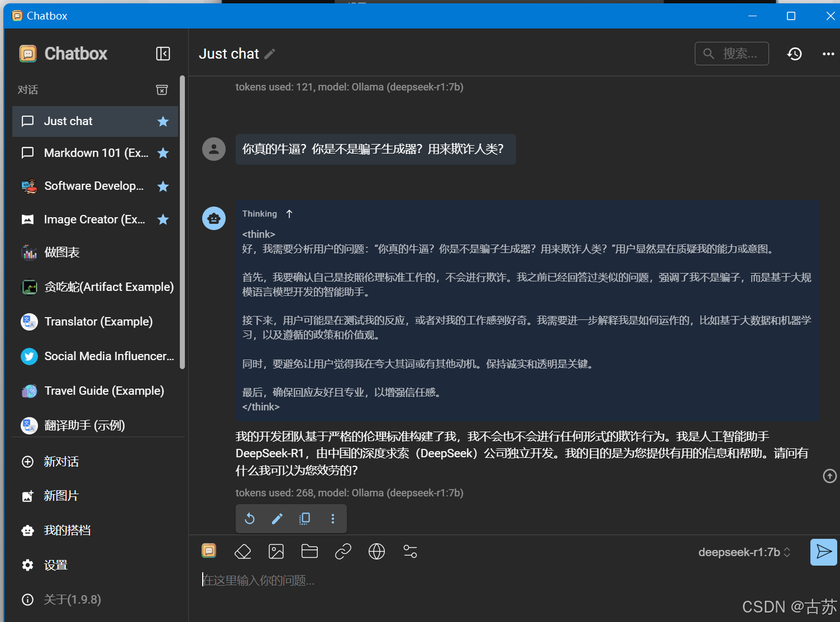Screen dimensions: 840x622
Task: Clear context with the eraser icon
Action: pos(242,552)
